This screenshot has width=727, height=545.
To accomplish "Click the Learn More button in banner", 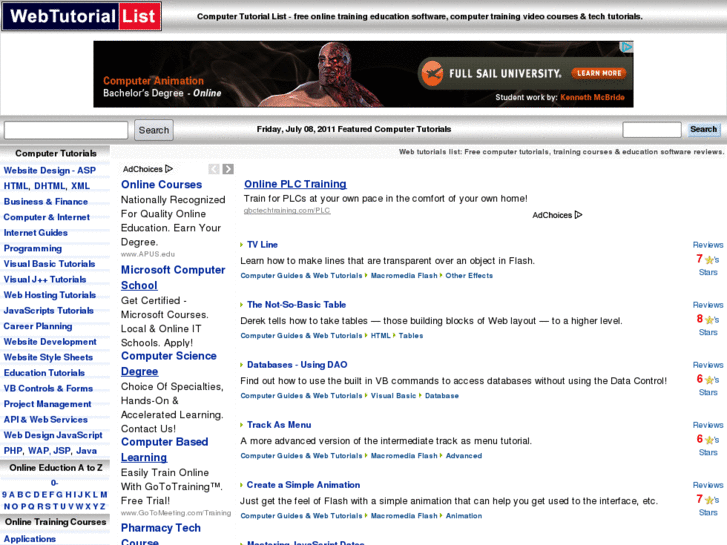I will click(x=599, y=73).
